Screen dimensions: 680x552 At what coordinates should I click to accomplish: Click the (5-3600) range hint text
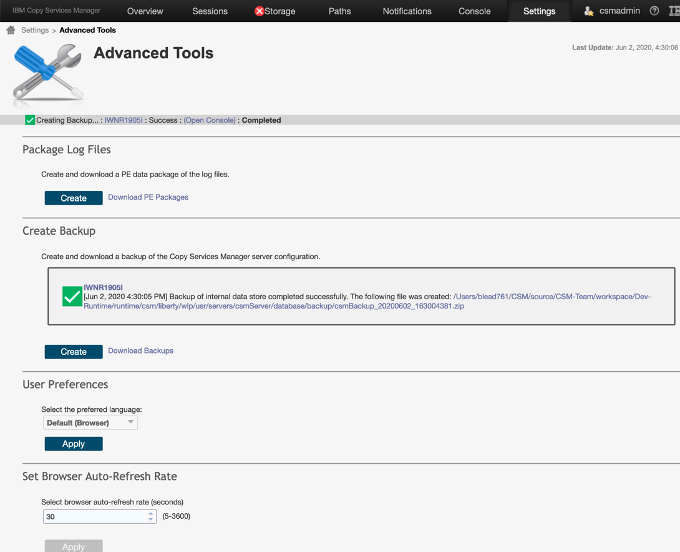176,516
